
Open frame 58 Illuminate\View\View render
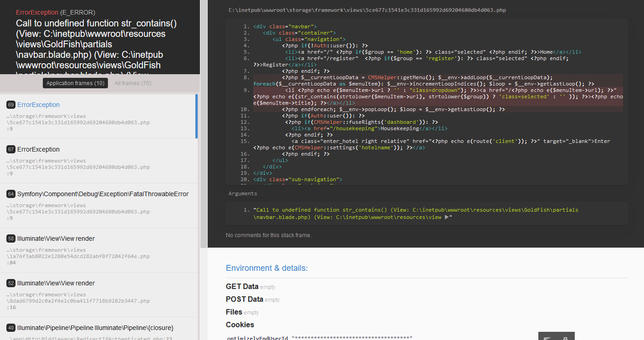(99, 250)
